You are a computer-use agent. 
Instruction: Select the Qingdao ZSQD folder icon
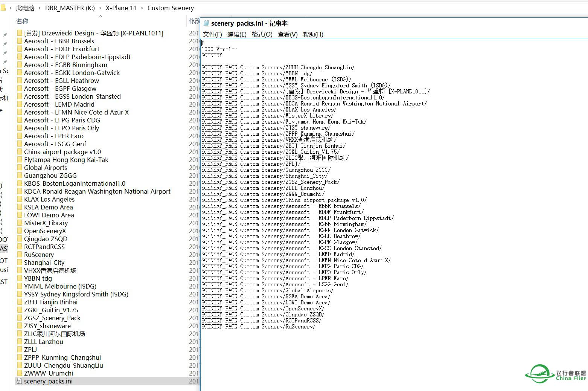click(x=20, y=239)
